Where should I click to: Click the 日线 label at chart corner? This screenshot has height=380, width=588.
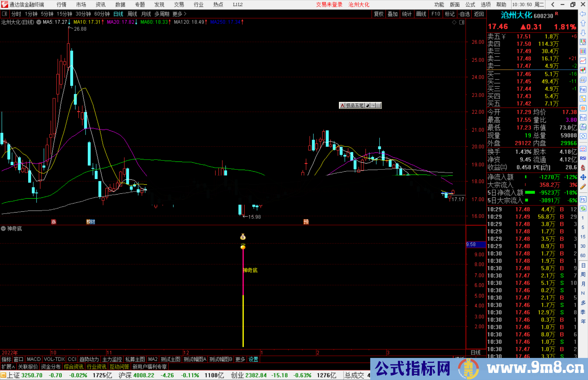tap(476, 352)
